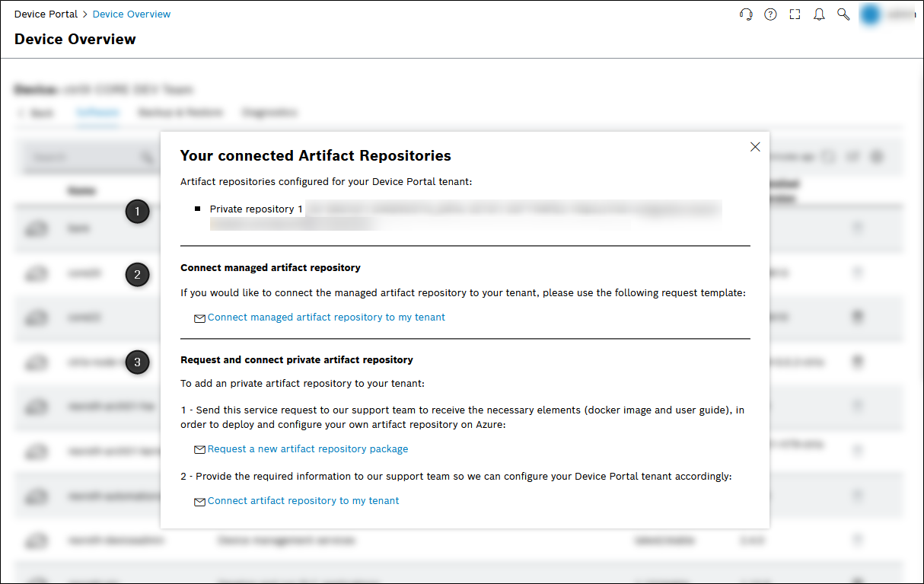Click the blurred Search field in the table
This screenshot has height=584, width=924.
(84, 157)
